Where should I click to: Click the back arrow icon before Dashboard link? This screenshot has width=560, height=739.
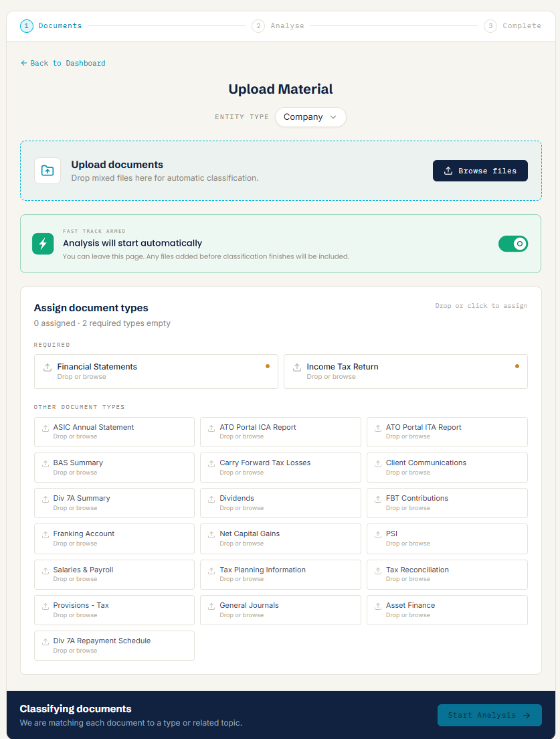[x=23, y=63]
